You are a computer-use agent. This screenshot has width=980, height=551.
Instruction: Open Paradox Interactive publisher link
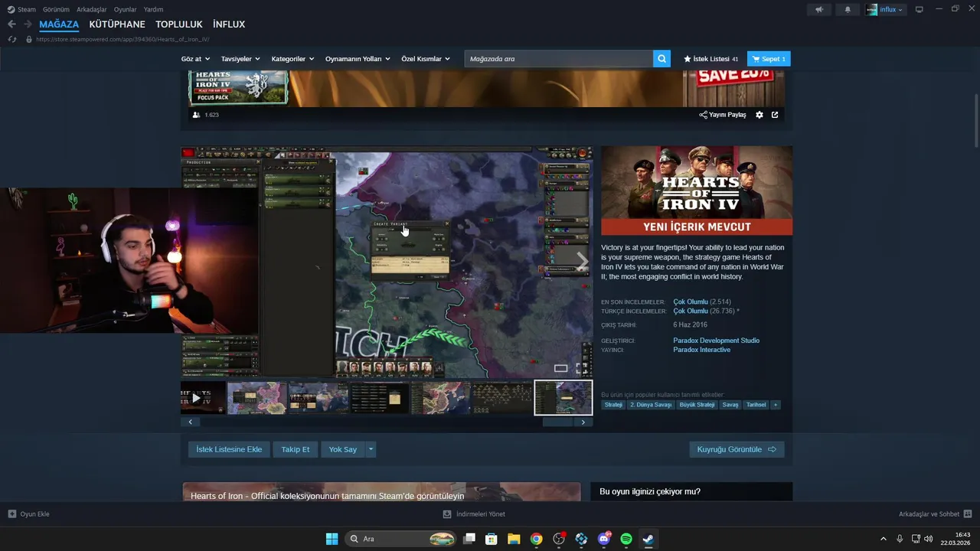[x=701, y=350]
